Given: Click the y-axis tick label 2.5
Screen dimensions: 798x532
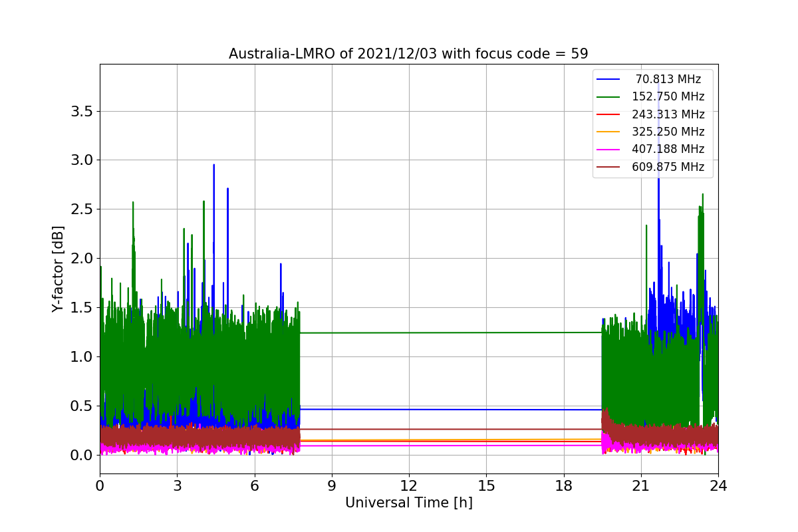Looking at the screenshot, I should pyautogui.click(x=82, y=209).
